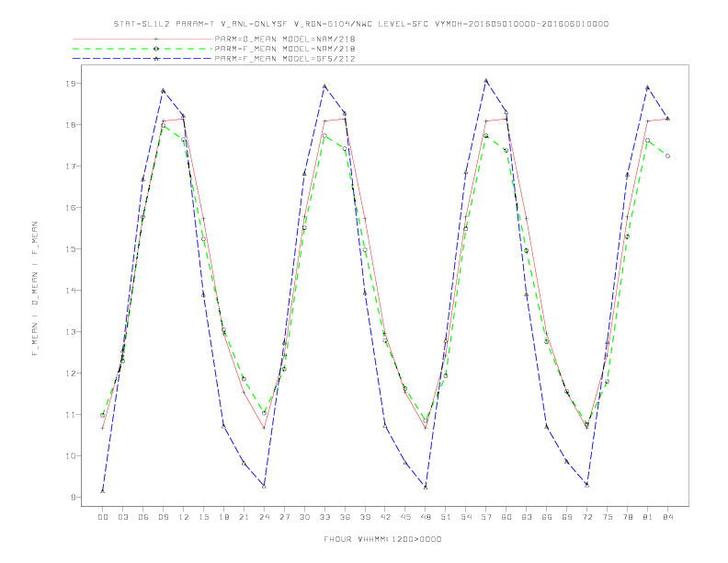Click y-axis tick label 18

[71, 125]
